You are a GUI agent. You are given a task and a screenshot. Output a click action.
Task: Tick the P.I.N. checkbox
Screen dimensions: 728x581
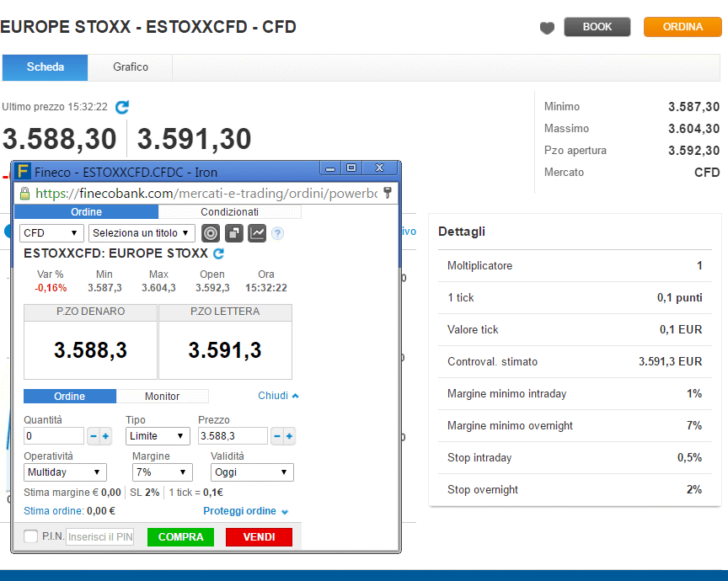tap(30, 536)
